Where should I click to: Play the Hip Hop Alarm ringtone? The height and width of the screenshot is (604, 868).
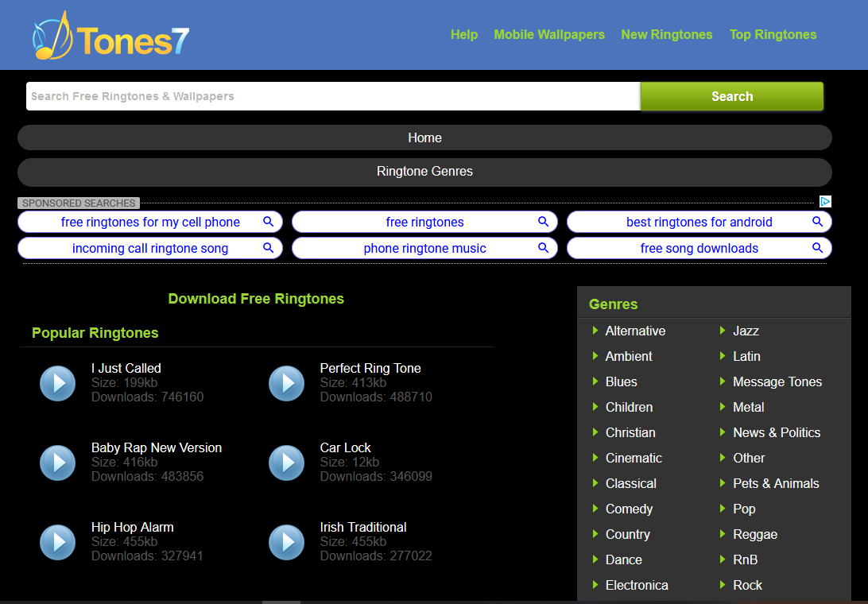(57, 542)
